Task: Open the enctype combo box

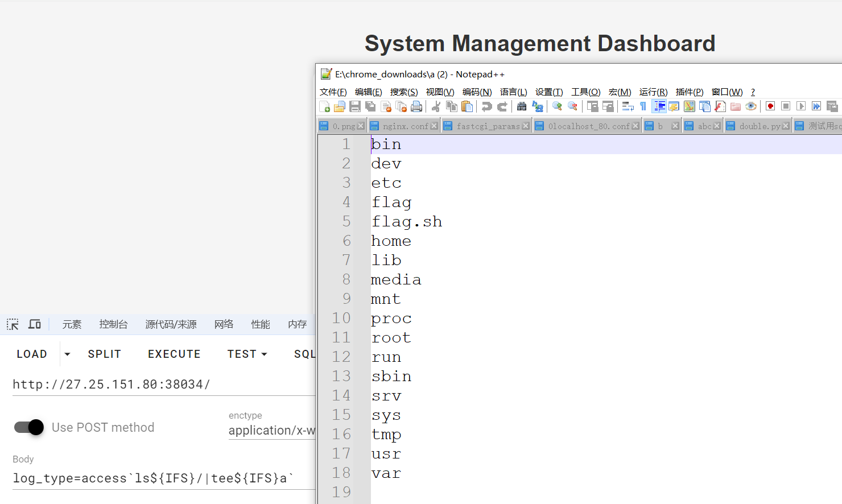Action: 272,431
